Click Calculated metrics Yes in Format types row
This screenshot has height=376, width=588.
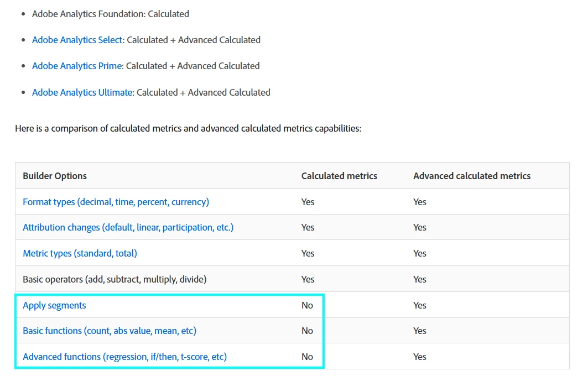[x=308, y=202]
